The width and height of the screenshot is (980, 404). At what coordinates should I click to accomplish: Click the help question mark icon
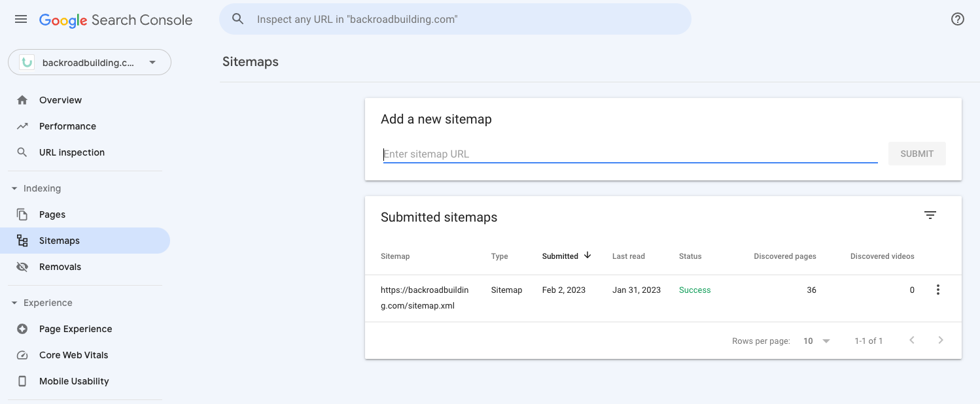(957, 20)
